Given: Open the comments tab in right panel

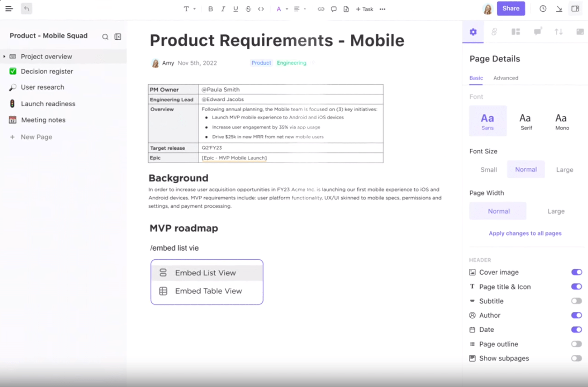Looking at the screenshot, I should pos(538,32).
